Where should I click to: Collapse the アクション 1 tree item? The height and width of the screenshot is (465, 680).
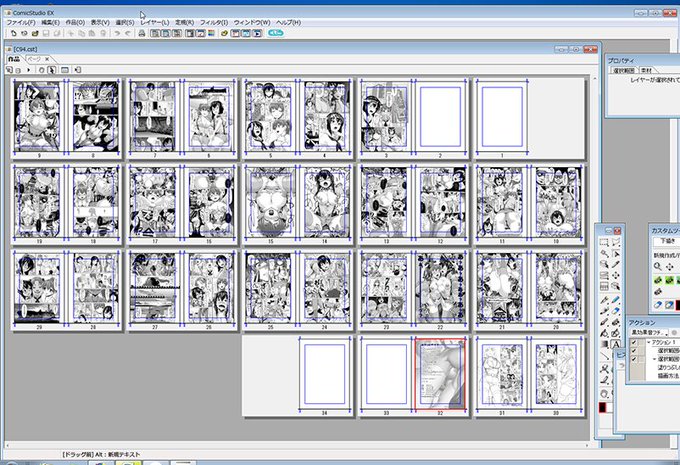click(x=649, y=342)
